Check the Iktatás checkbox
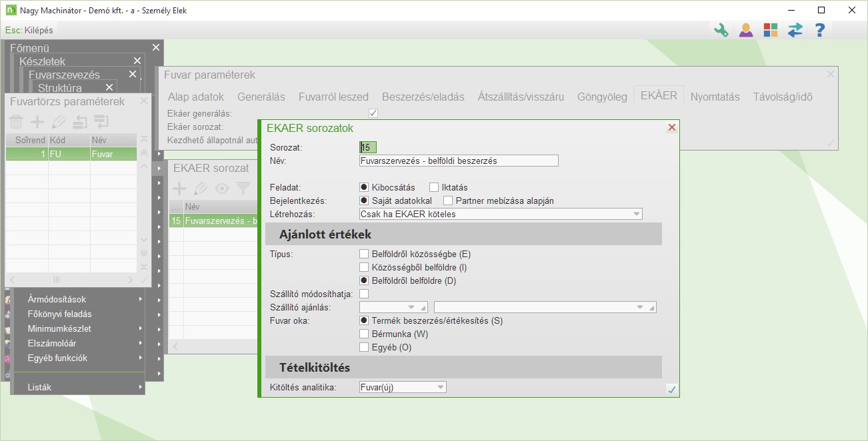Screen dimensions: 868x441 434,187
